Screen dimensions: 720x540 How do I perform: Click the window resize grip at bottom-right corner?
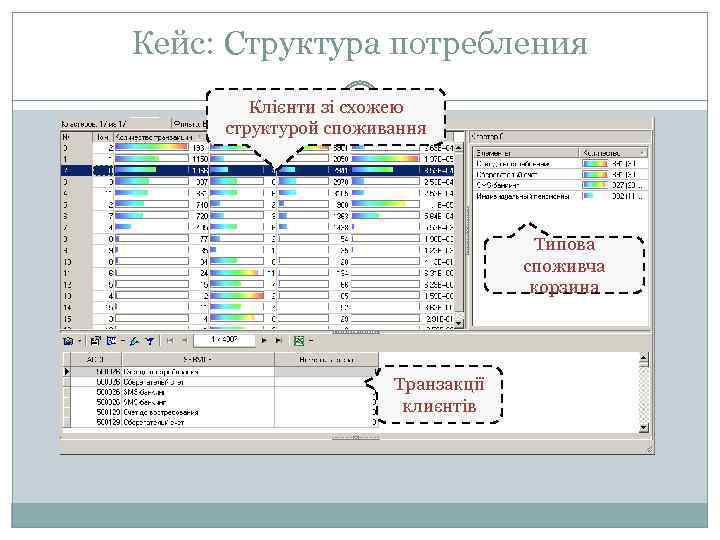(649, 450)
